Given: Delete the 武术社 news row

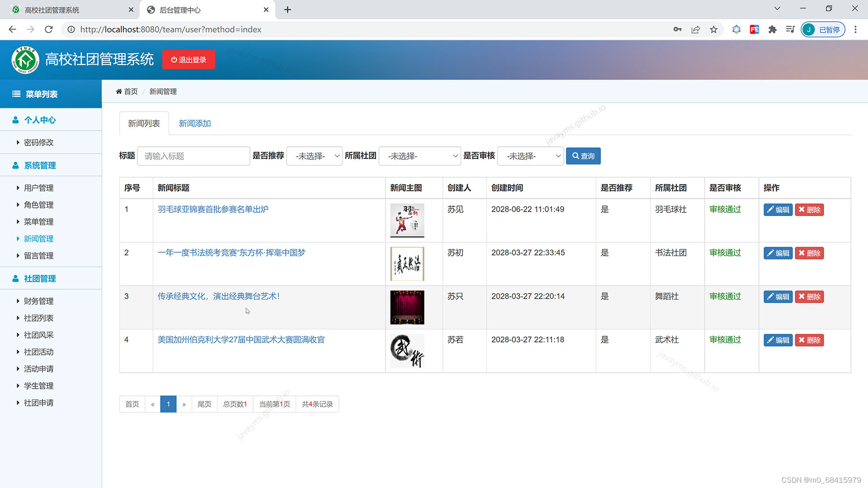Looking at the screenshot, I should coord(809,340).
